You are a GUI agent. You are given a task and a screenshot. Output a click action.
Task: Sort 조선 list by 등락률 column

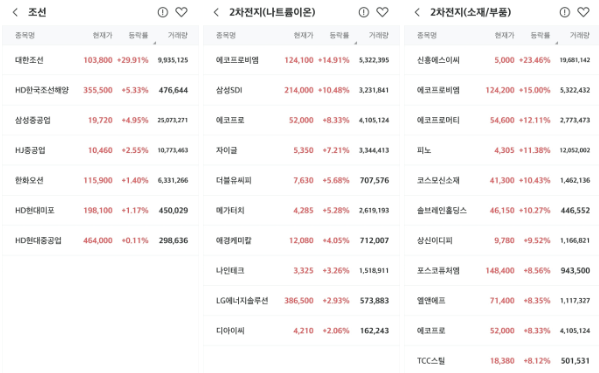(138, 36)
